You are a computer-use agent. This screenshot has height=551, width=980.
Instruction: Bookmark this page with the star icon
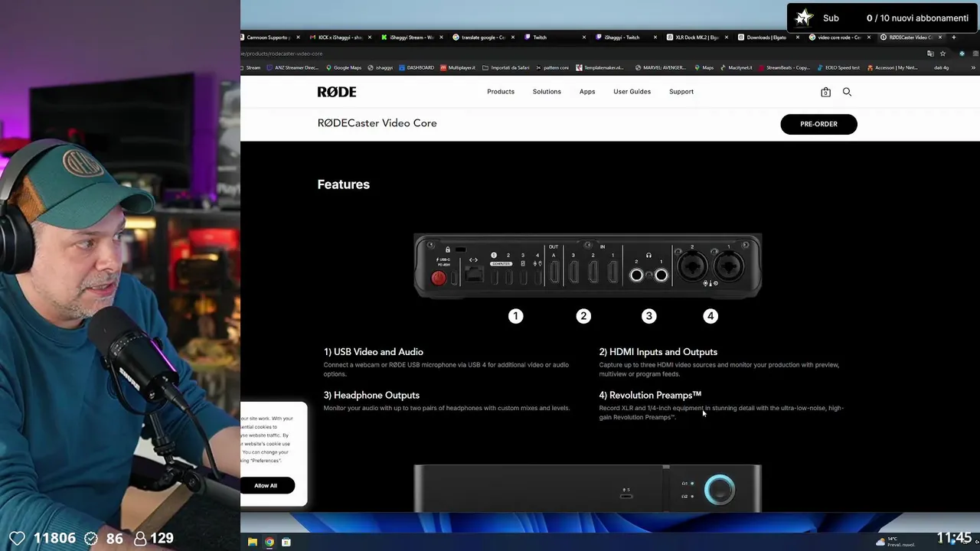942,54
